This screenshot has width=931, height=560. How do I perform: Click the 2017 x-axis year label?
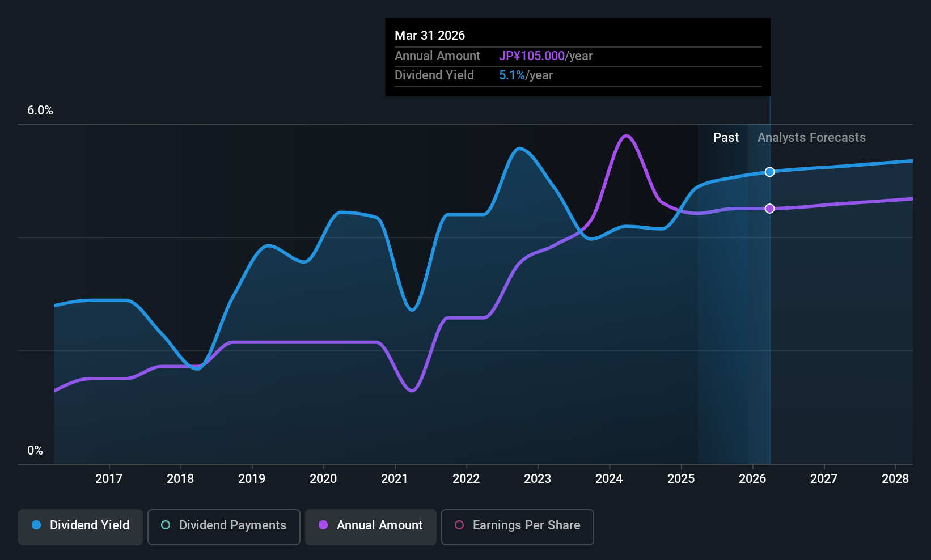(x=109, y=479)
